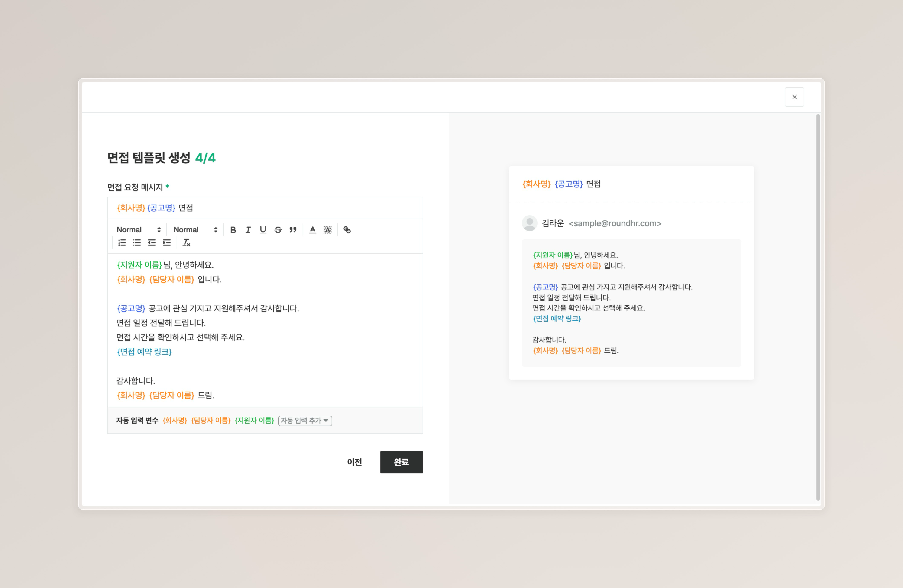Click the underline formatting icon
The height and width of the screenshot is (588, 903).
pos(263,230)
